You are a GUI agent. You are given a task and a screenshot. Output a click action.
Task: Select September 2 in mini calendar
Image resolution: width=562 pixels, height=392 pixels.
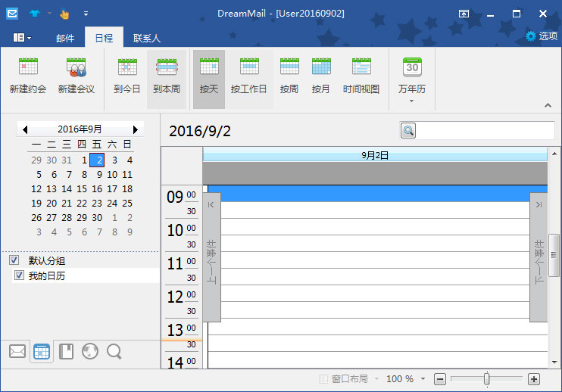point(97,160)
